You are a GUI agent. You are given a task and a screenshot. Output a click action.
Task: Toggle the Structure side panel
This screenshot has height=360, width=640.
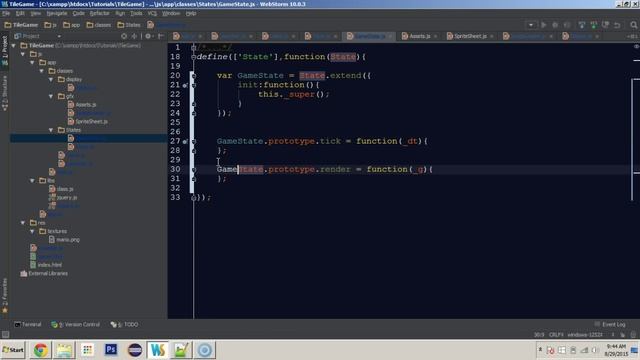point(4,93)
